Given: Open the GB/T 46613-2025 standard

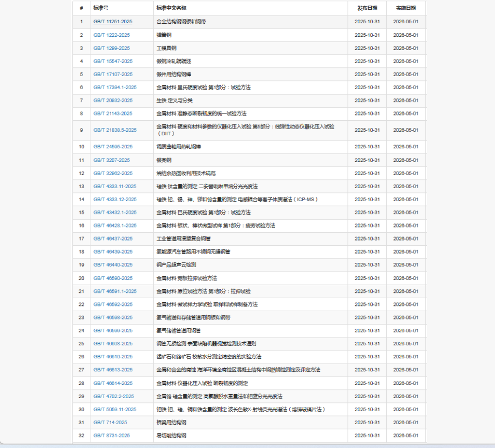Looking at the screenshot, I should 113,370.
